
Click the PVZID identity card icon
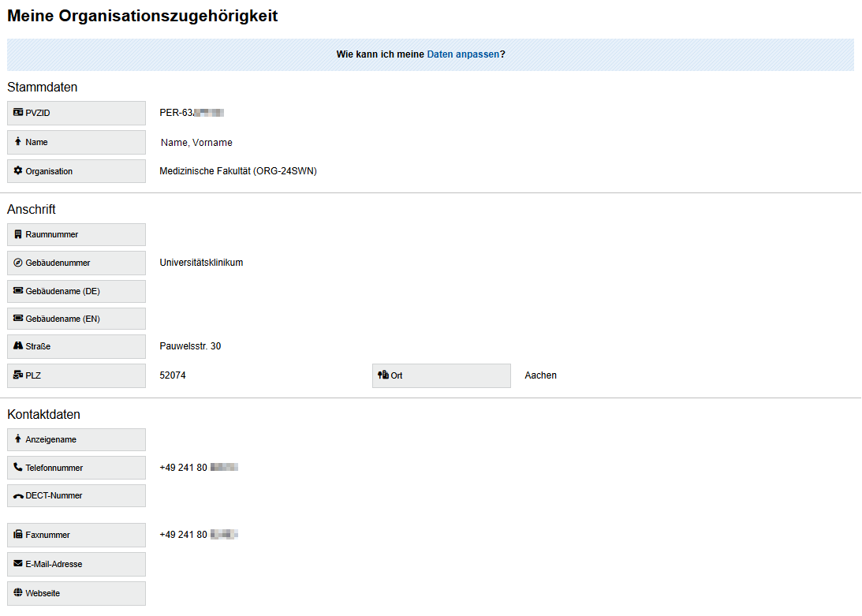coord(17,113)
